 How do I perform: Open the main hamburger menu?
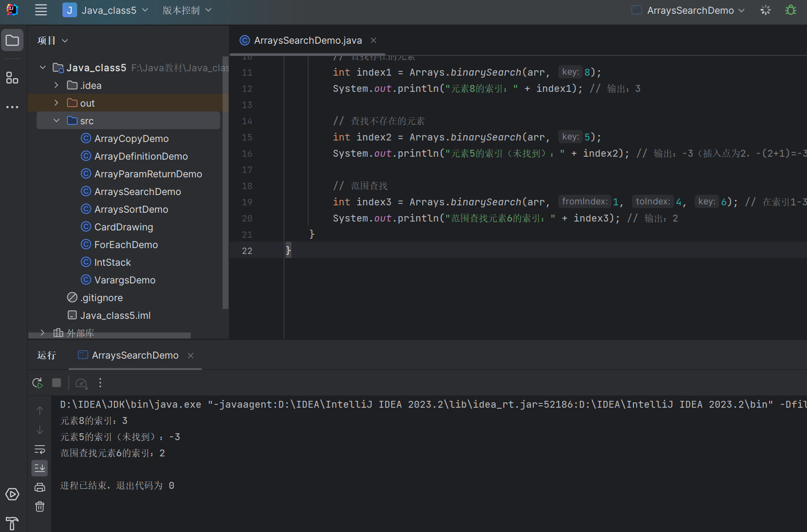(41, 10)
